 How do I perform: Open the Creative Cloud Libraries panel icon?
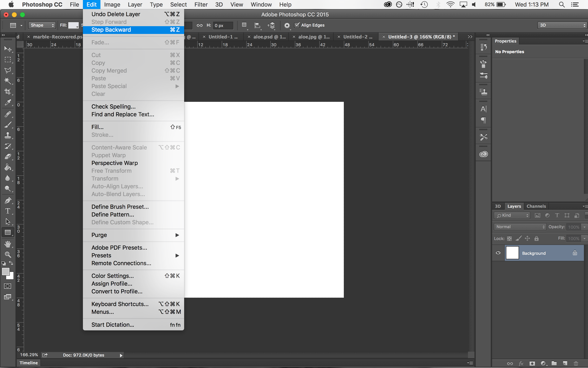coord(483,154)
